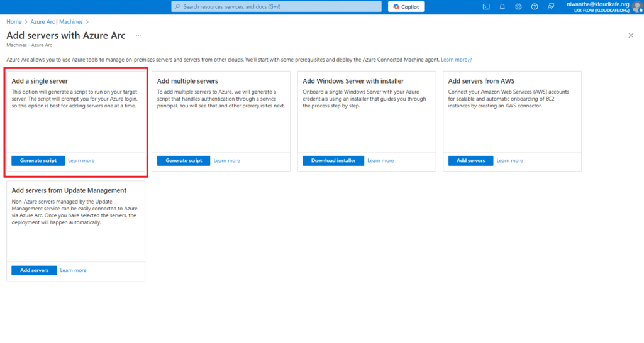The image size is (644, 343).
Task: Navigate to Azure Arc | Machines breadcrumb
Action: point(57,22)
